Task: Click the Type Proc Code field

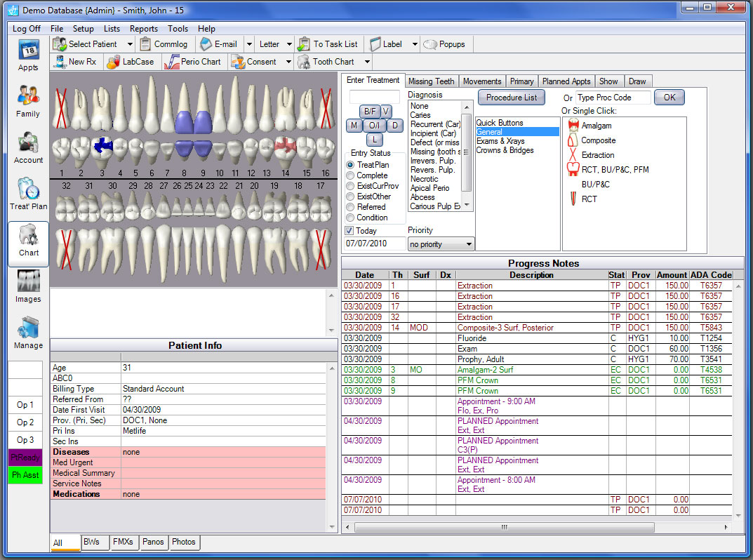Action: (x=613, y=98)
